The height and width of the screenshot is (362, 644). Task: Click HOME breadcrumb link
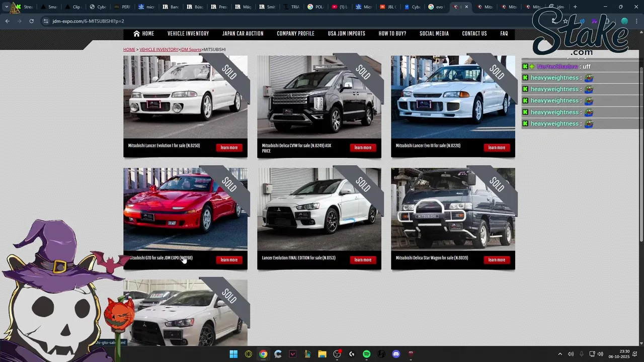(x=129, y=50)
